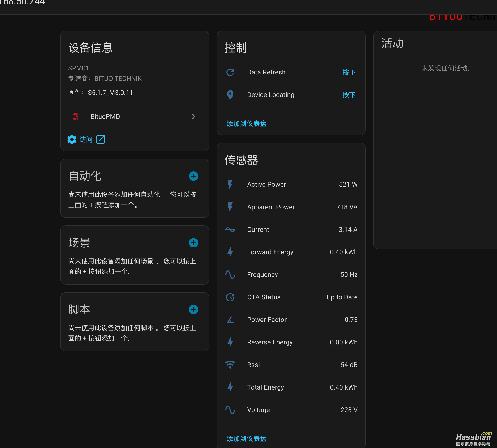Image resolution: width=497 pixels, height=448 pixels.
Task: Click the Current wave icon
Action: point(230,230)
